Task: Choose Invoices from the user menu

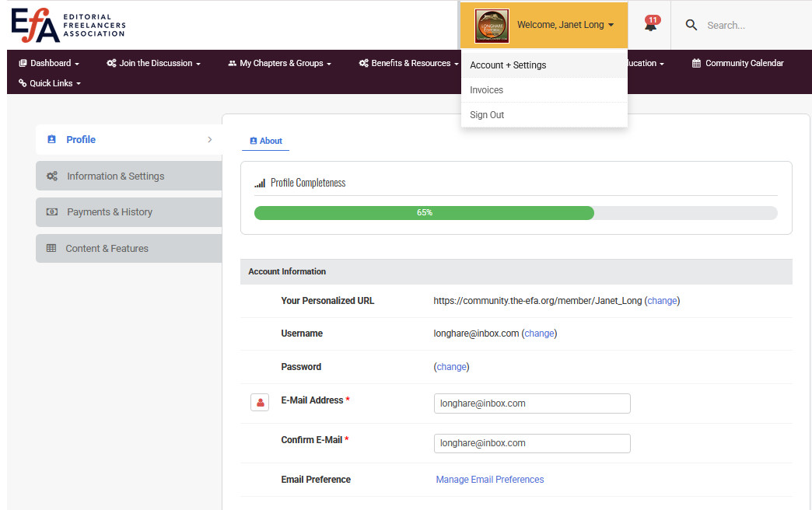Action: (x=486, y=90)
